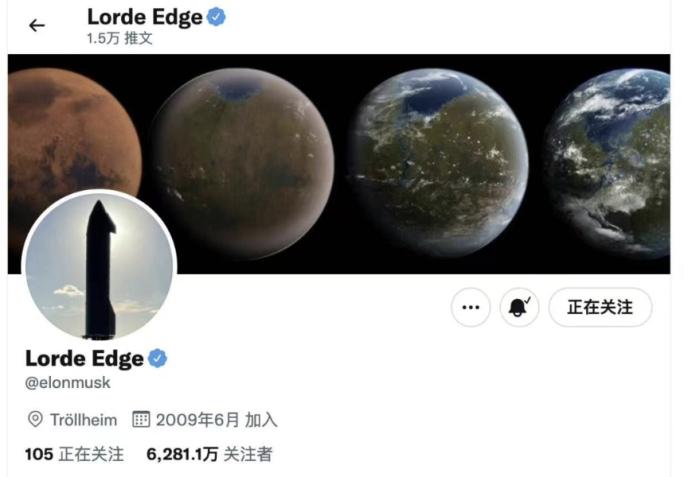Click the verified badge under profile photo

[x=158, y=359]
